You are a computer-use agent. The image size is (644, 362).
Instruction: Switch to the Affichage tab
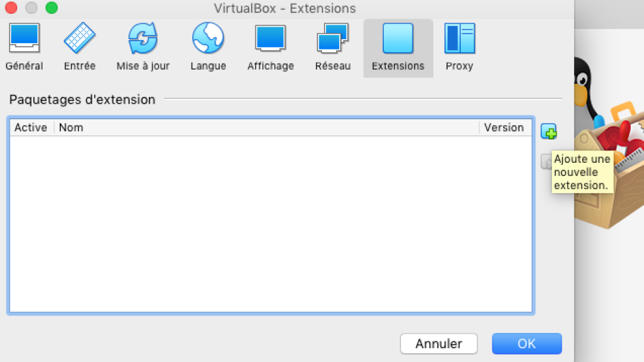tap(271, 47)
